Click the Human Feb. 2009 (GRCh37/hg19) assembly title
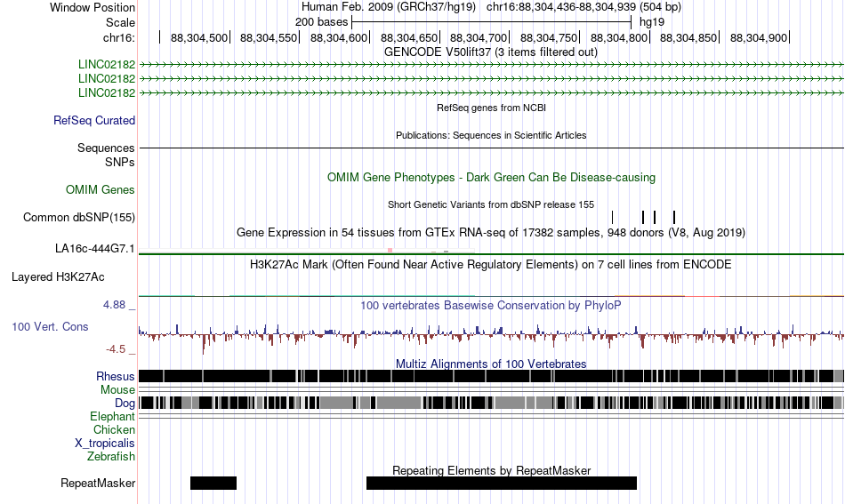This screenshot has width=845, height=504. coord(388,7)
